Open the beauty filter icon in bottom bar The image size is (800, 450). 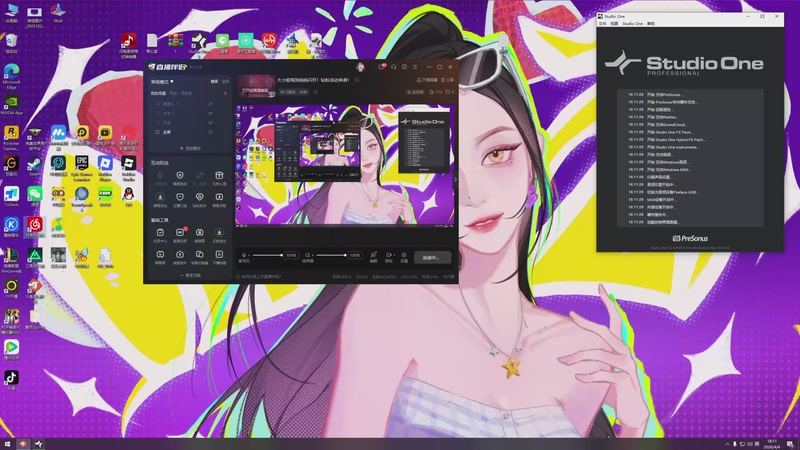(x=373, y=257)
